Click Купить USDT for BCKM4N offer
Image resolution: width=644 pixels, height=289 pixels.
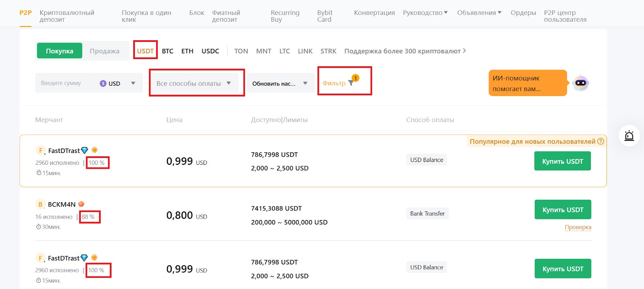(563, 209)
